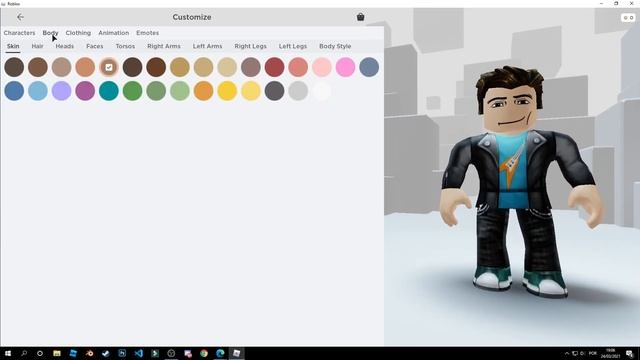Open the shopping bag icon
Viewport: 640px width, 360px height.
click(360, 17)
